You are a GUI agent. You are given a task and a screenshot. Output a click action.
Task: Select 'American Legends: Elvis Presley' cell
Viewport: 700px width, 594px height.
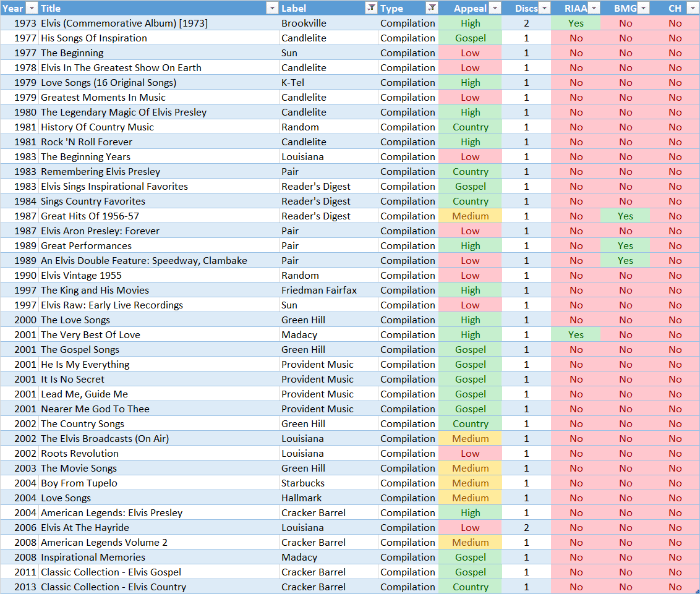coord(158,513)
